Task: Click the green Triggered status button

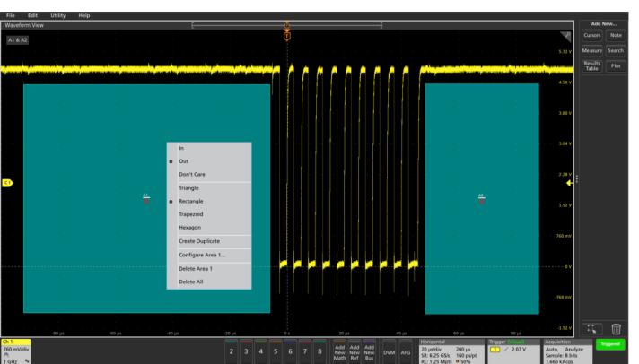Action: tap(610, 344)
